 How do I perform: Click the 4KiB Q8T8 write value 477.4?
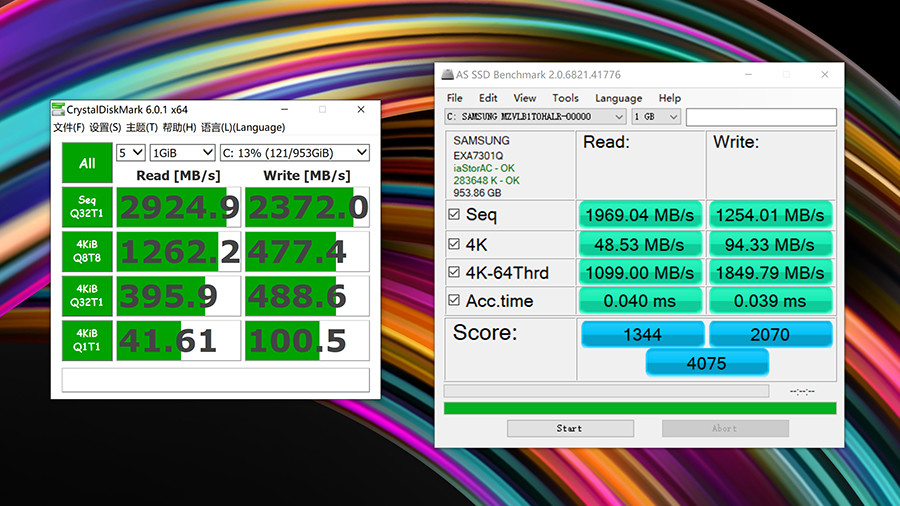pos(307,252)
